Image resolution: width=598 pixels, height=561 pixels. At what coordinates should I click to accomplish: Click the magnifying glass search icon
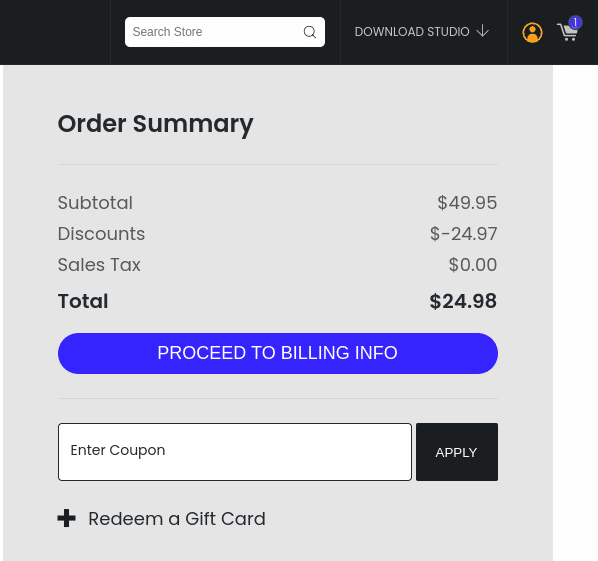tap(309, 32)
